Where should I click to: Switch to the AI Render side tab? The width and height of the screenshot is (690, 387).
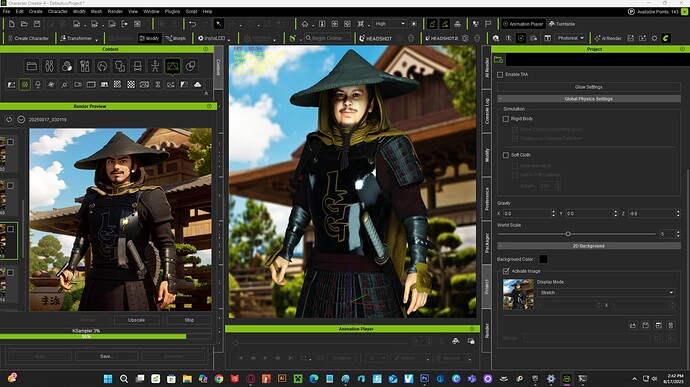click(487, 67)
